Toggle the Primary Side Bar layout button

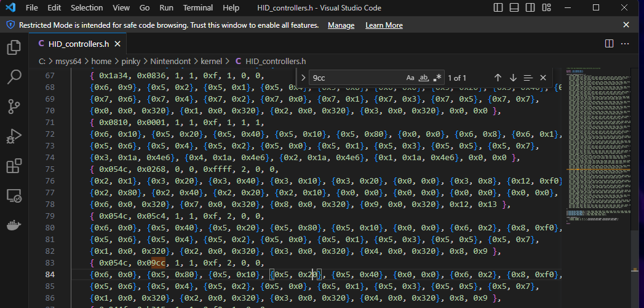[498, 8]
